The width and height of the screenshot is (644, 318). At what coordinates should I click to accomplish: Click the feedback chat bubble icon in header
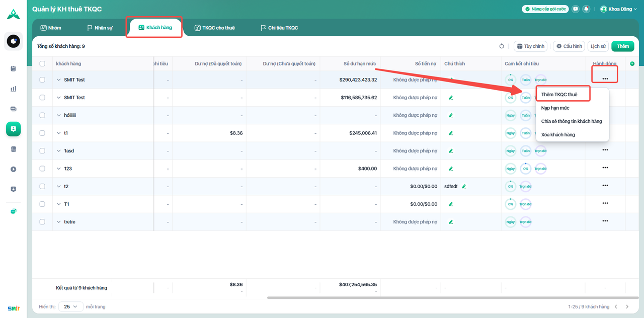[576, 9]
